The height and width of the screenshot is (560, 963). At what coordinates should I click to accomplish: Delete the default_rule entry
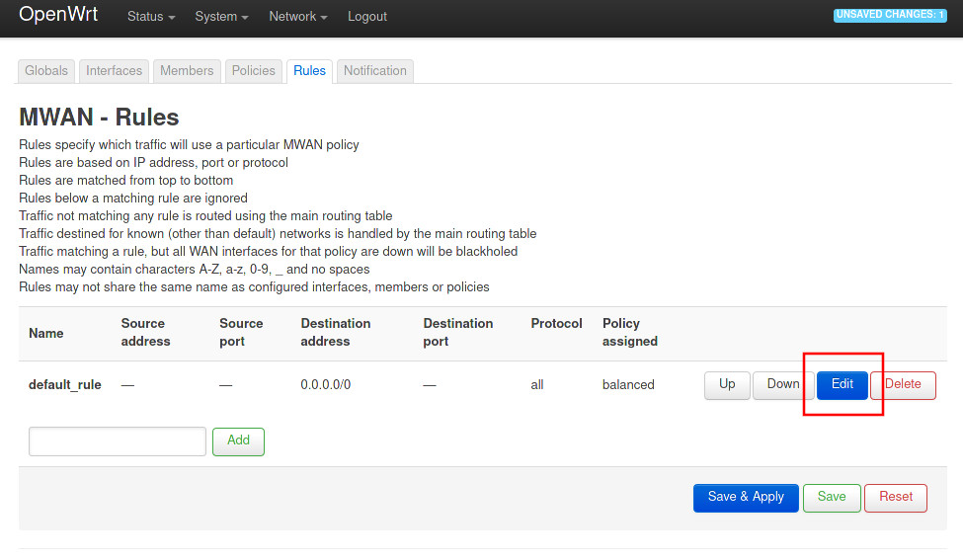[903, 385]
